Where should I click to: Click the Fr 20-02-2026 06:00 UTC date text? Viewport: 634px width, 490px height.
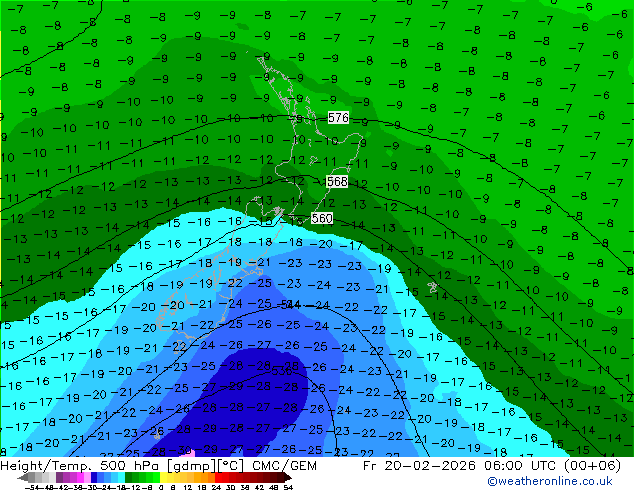pos(461,466)
